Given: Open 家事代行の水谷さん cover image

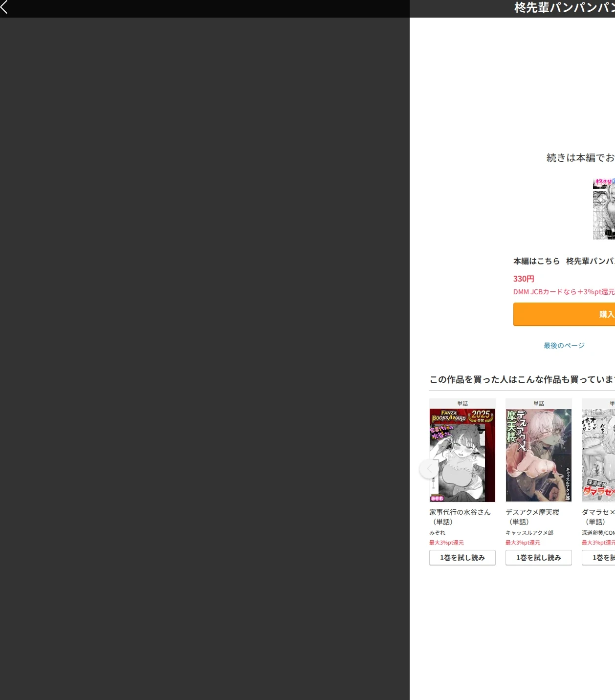Looking at the screenshot, I should coord(462,455).
